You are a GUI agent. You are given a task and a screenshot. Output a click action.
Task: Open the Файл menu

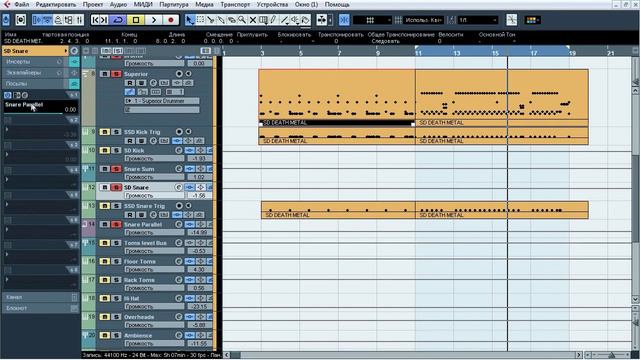[x=22, y=4]
